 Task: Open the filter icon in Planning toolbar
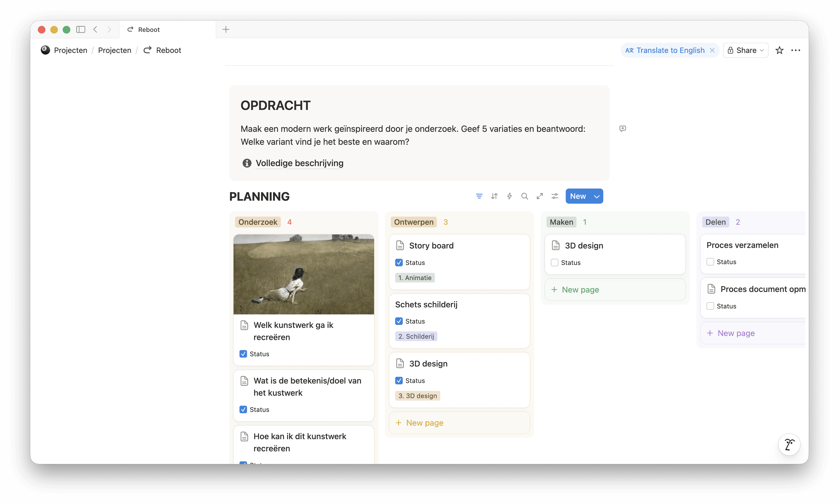pos(479,196)
